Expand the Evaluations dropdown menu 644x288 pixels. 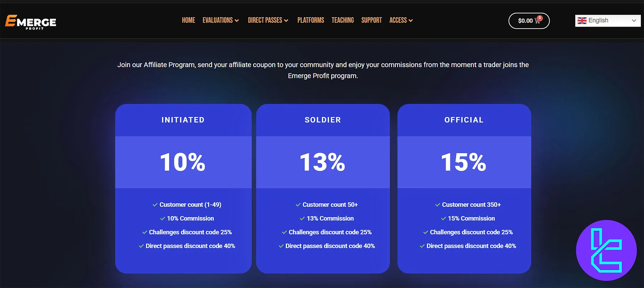220,20
